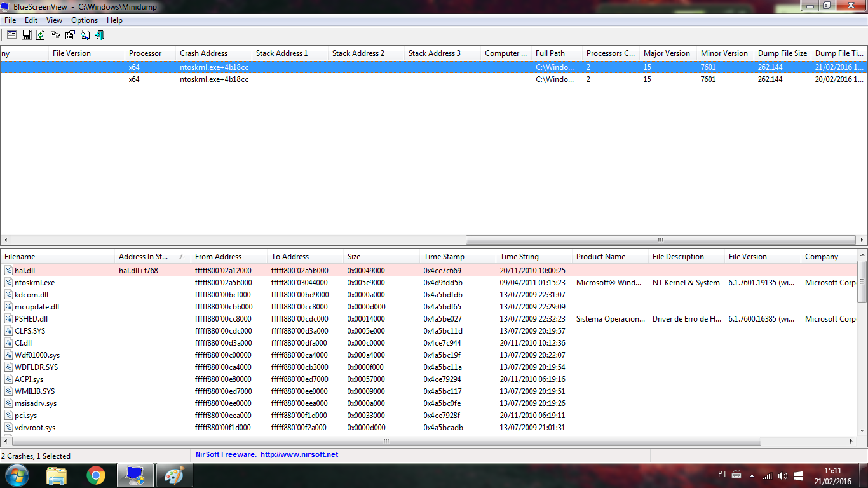Click the BlueScreenView taskbar button
Image resolution: width=868 pixels, height=488 pixels.
tap(135, 475)
